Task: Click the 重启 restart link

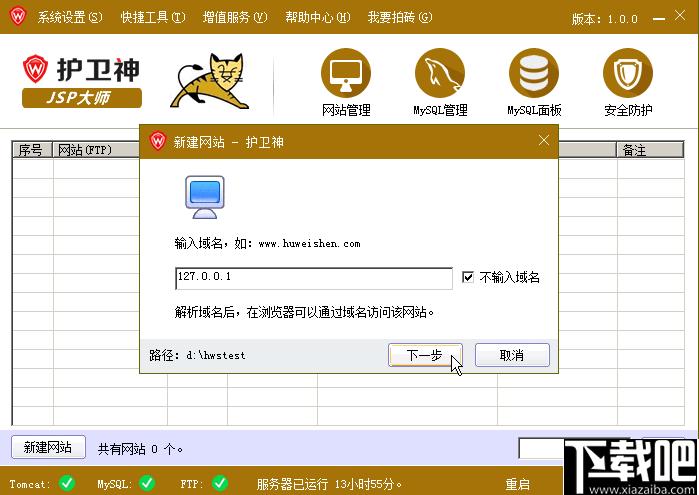Action: click(x=518, y=484)
